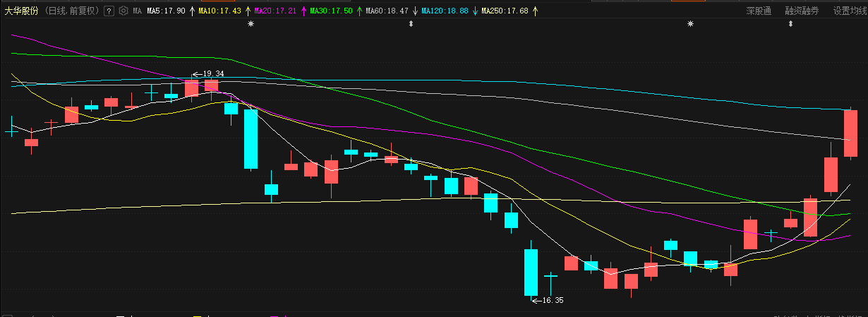Select the MA5:17.90 value
This screenshot has width=868, height=317.
(x=166, y=11)
